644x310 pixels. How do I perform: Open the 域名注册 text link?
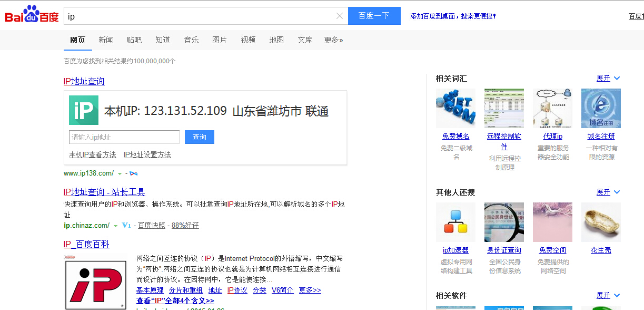601,136
